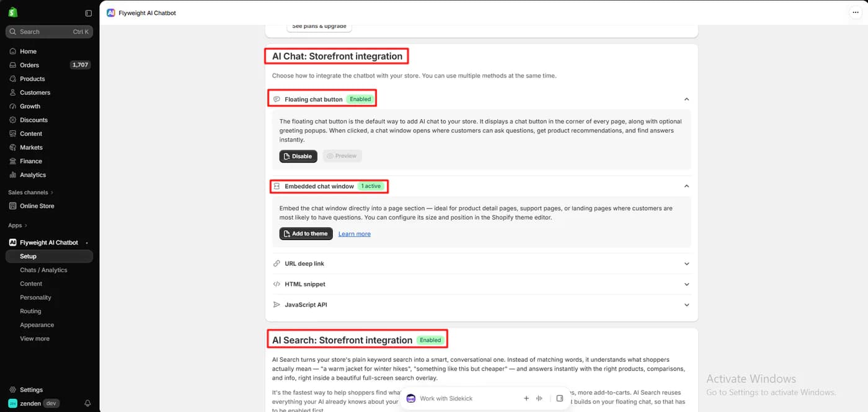Click the Orders count badge 1,707
Image resolution: width=868 pixels, height=412 pixels.
tap(79, 65)
